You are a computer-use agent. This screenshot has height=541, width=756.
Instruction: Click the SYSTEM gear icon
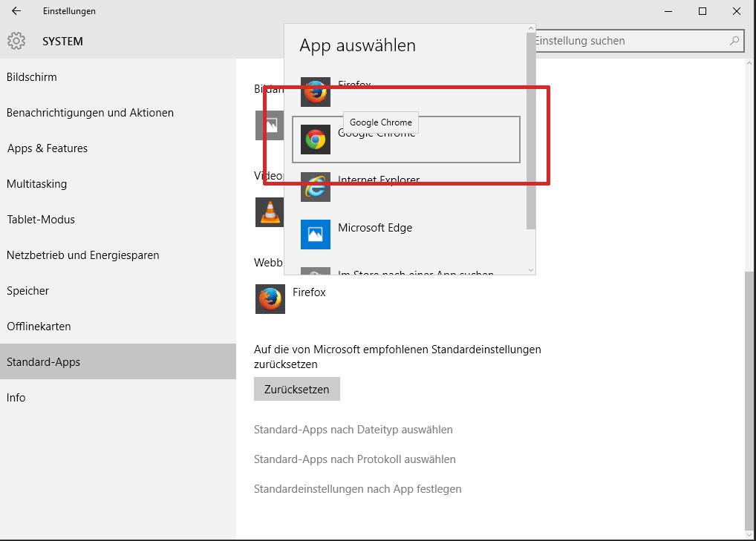[16, 41]
